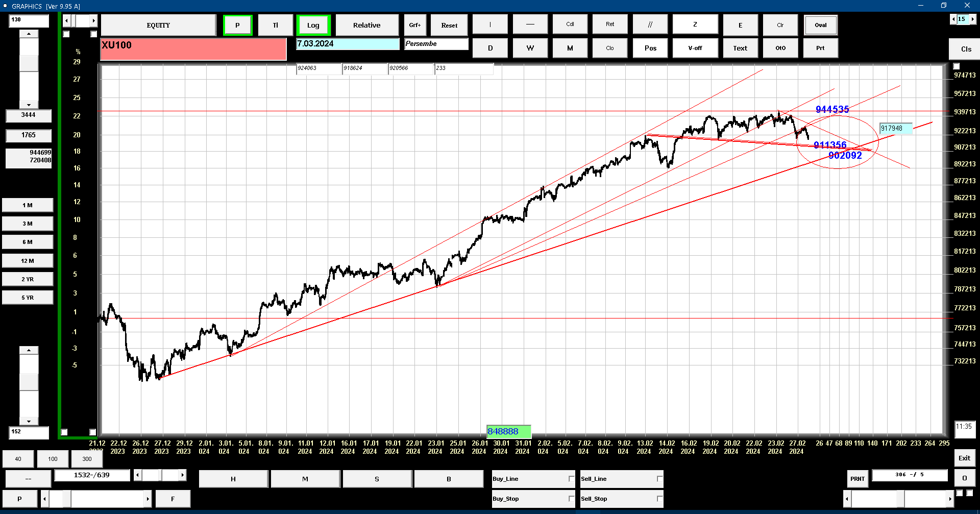
Task: Click the Reset button
Action: (449, 25)
